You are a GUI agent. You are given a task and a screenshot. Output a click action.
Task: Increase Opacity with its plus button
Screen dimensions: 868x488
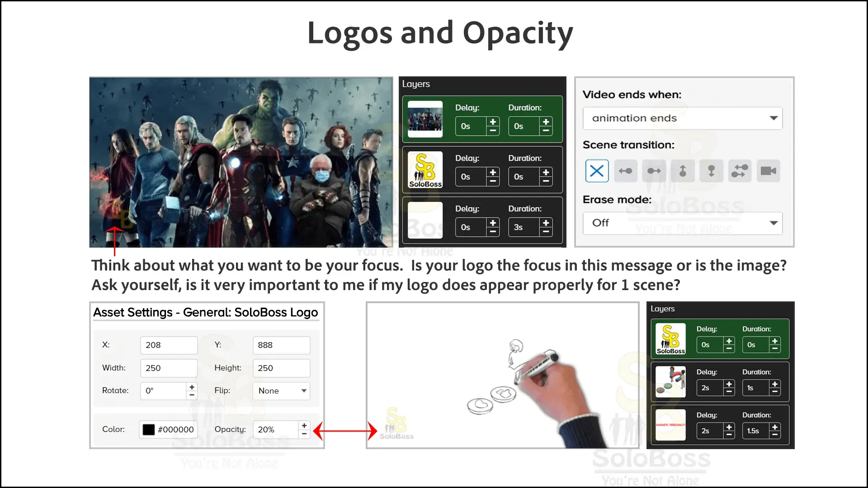point(304,426)
